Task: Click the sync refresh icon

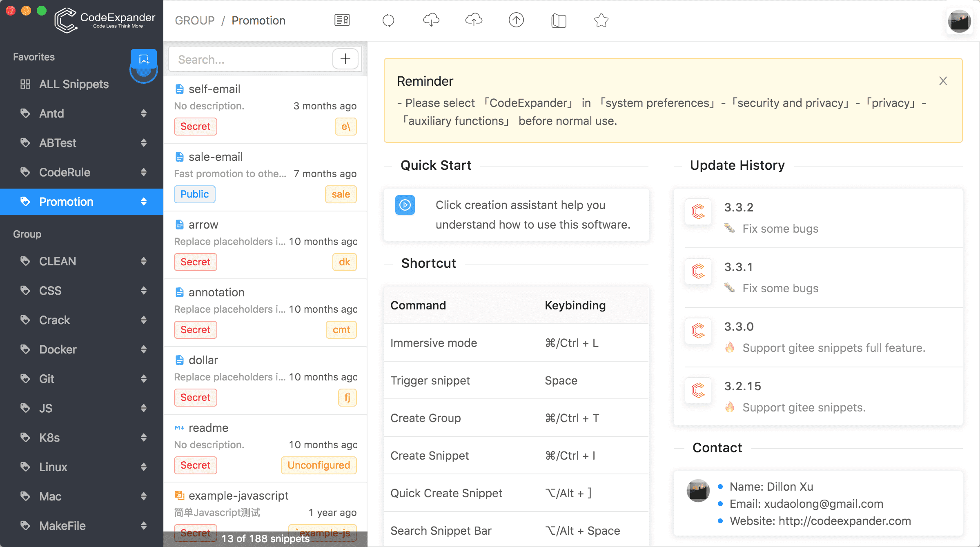Action: pos(388,20)
